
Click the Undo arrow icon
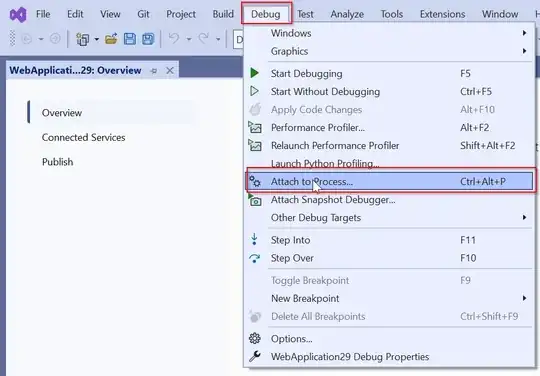[174, 38]
